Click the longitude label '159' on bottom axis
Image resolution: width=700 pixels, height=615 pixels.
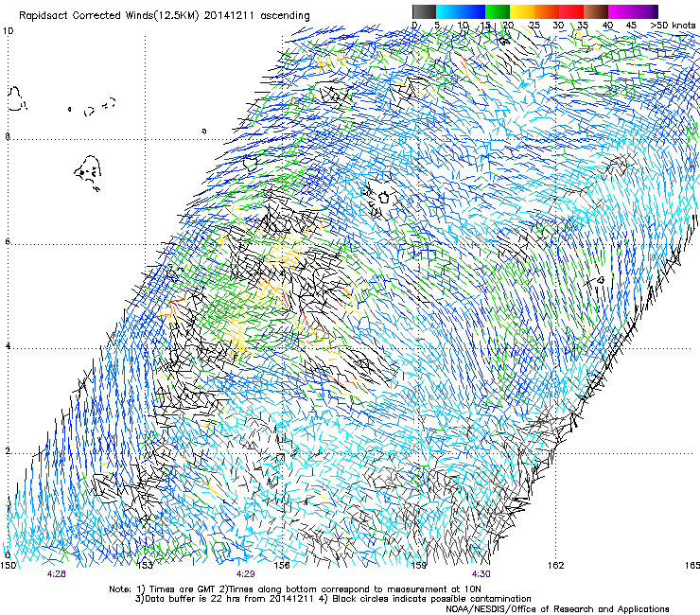419,566
